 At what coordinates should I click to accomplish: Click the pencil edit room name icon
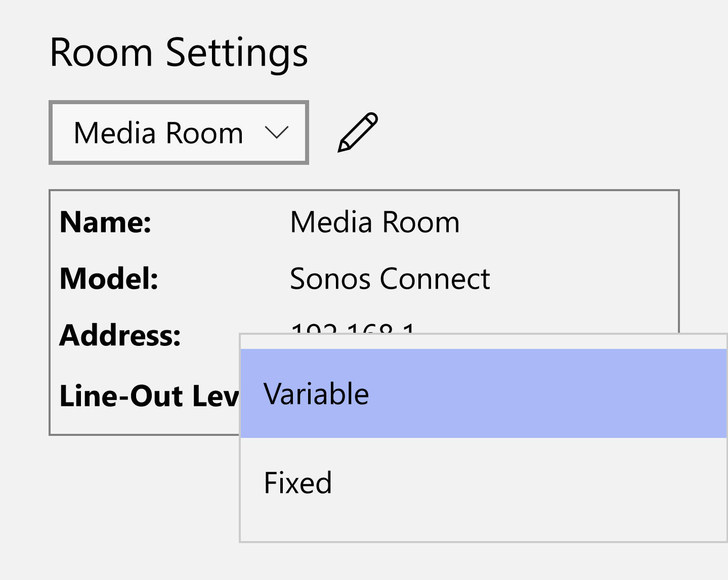tap(358, 132)
